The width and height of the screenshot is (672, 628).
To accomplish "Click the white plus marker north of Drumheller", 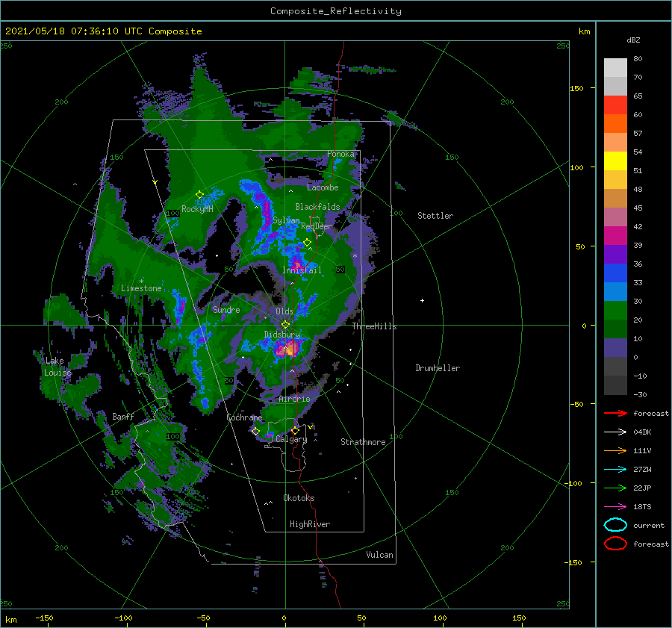I will point(422,300).
